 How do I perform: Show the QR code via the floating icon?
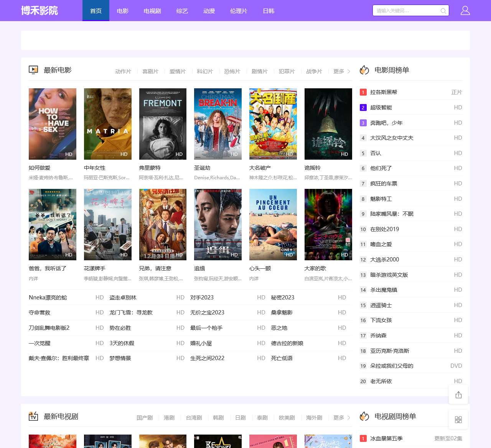(458, 419)
